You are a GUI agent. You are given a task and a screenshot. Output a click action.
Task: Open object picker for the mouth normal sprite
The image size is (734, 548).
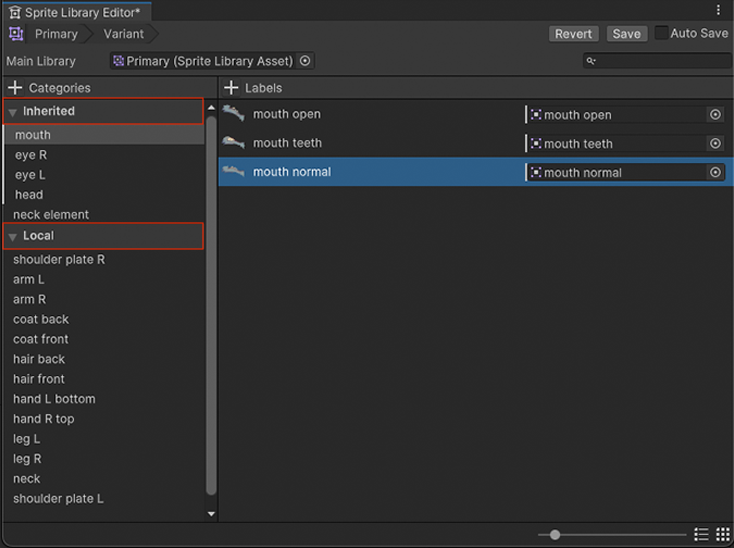click(715, 172)
